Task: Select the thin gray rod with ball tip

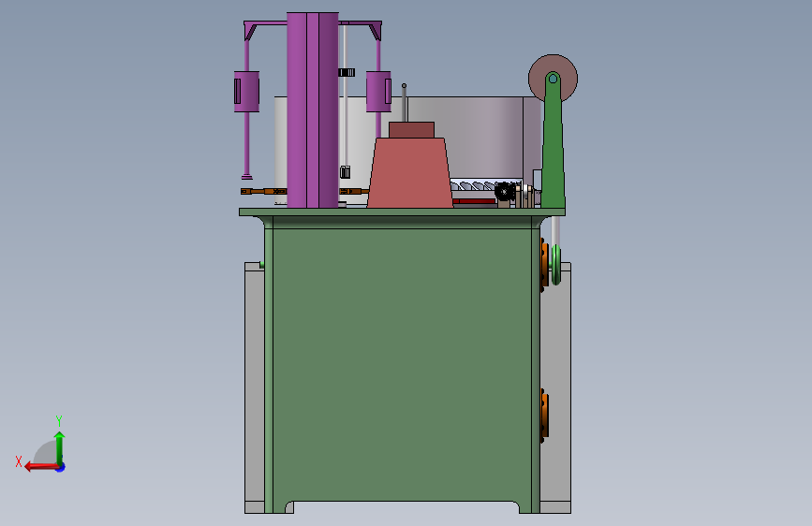Action: pyautogui.click(x=404, y=103)
